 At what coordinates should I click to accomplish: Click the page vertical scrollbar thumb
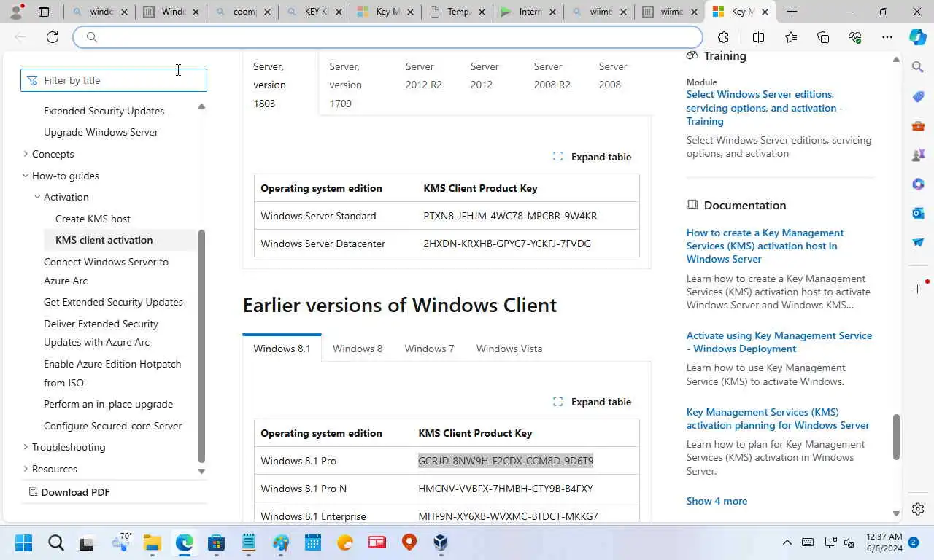pos(896,437)
